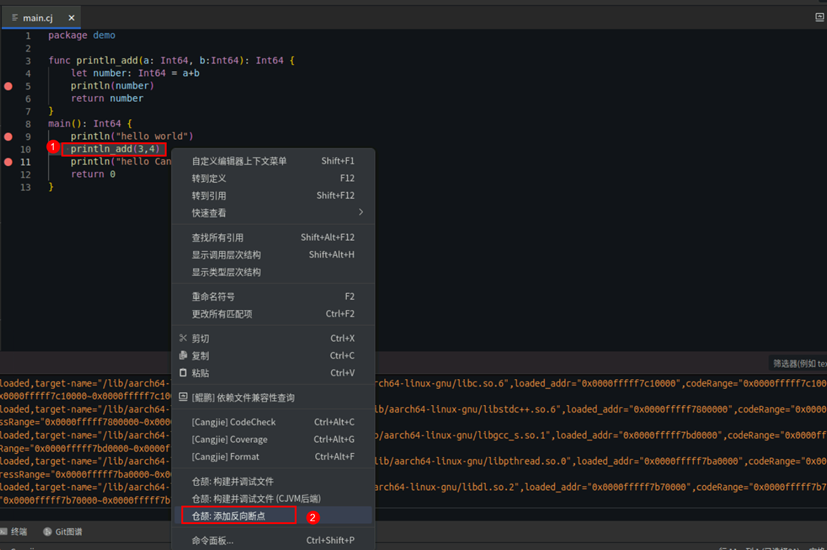Click the libpthread.so.0 debug output line
Viewport: 827px width, 550px height.
click(601, 461)
